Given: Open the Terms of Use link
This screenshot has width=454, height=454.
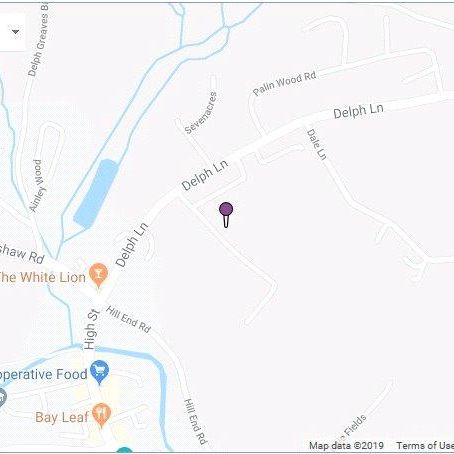Looking at the screenshot, I should (x=425, y=446).
